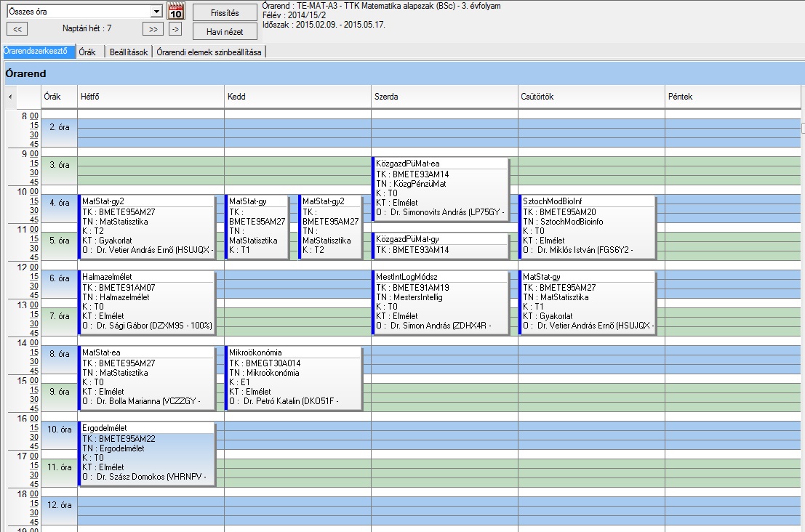Open the Beállítások tab

click(128, 52)
